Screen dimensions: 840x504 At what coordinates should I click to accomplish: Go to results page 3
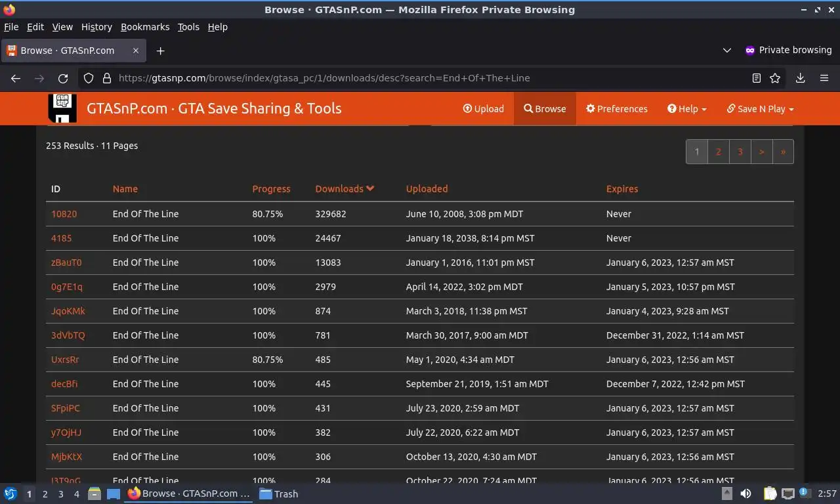740,152
